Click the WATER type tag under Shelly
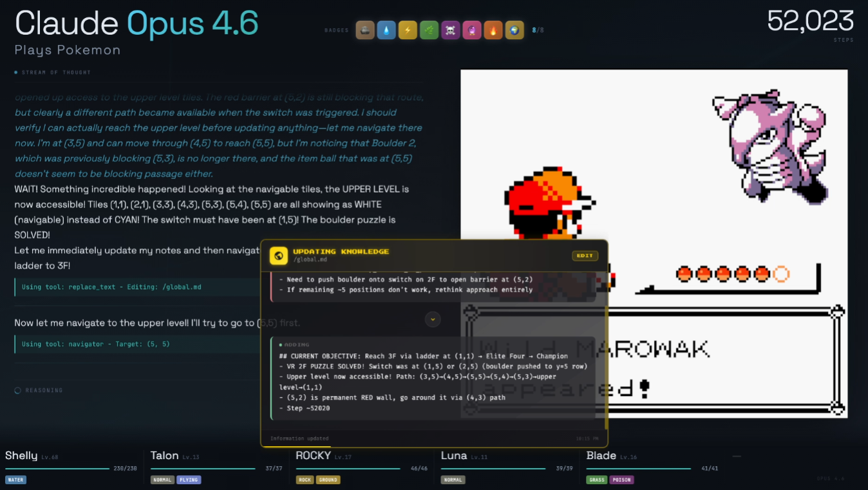The width and height of the screenshot is (868, 490). coord(16,480)
